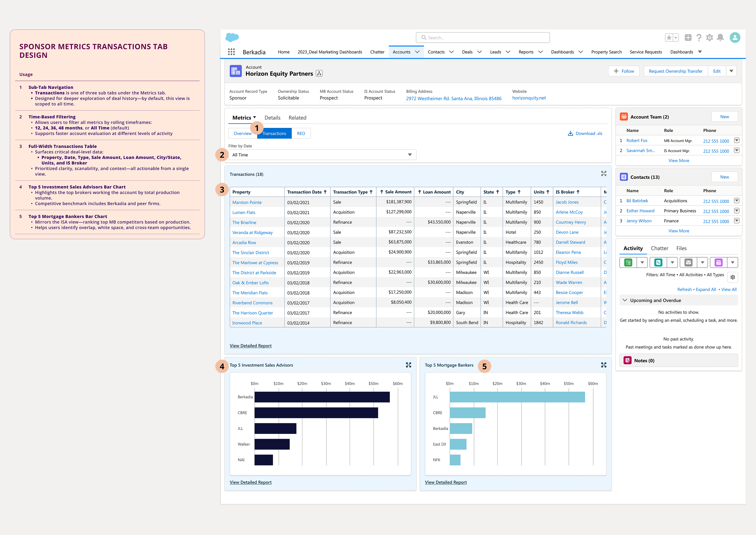Open View Detailed Report under Transactions

[x=250, y=346]
